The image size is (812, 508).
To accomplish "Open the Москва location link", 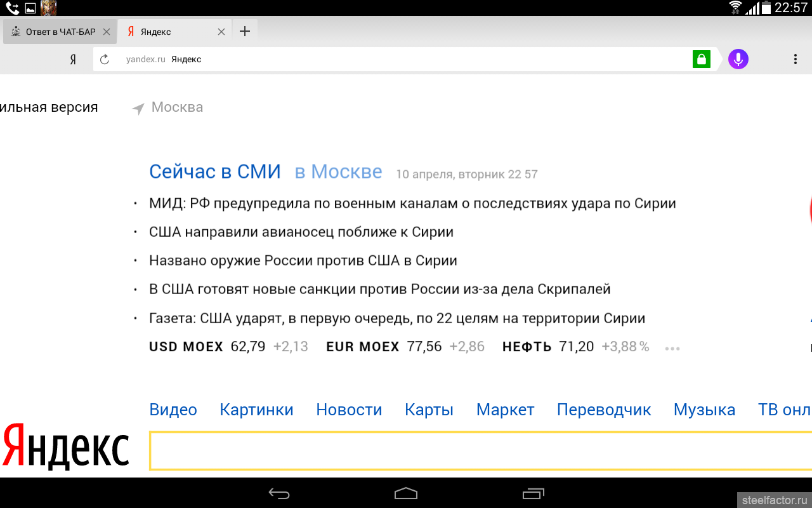I will (x=177, y=107).
